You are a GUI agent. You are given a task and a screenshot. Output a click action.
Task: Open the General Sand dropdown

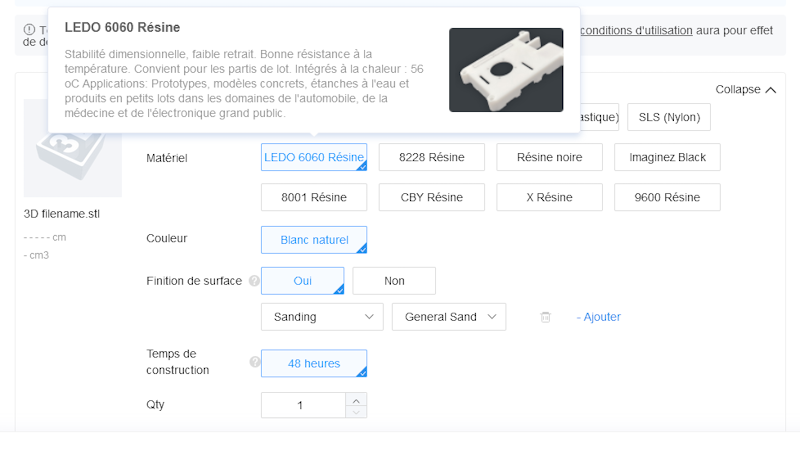pyautogui.click(x=449, y=317)
